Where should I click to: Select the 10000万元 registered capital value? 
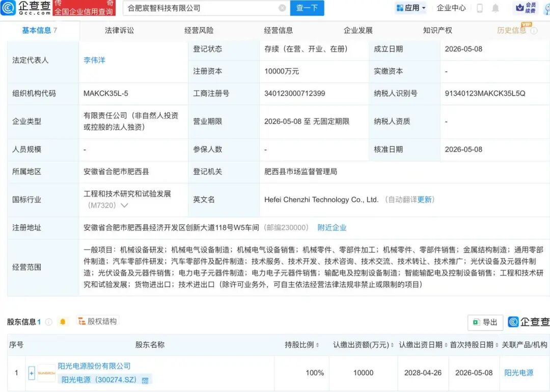[x=282, y=72]
